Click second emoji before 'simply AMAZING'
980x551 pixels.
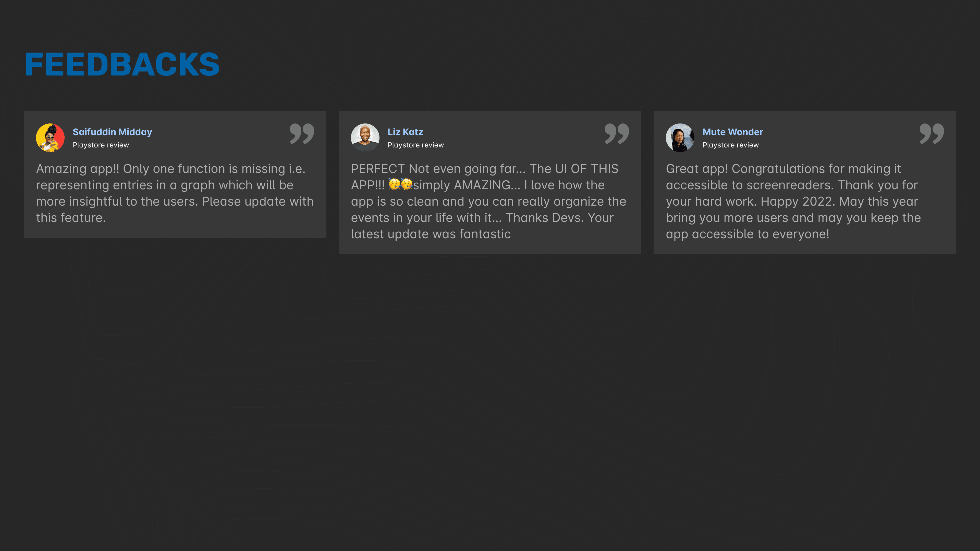click(407, 184)
